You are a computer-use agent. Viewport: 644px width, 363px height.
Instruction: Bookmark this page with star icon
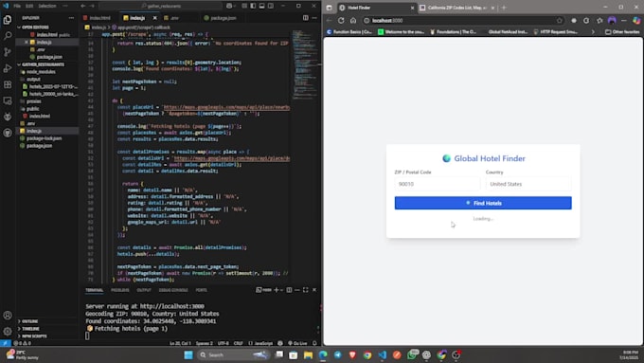pyautogui.click(x=560, y=20)
